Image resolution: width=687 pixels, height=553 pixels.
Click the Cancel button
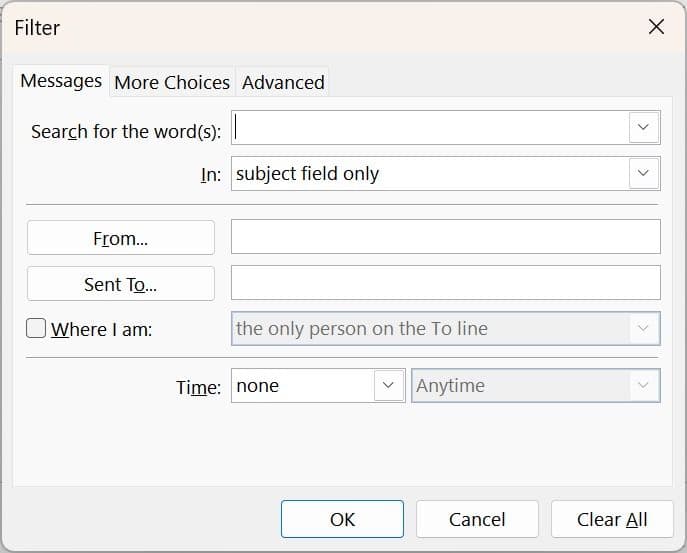click(x=477, y=519)
